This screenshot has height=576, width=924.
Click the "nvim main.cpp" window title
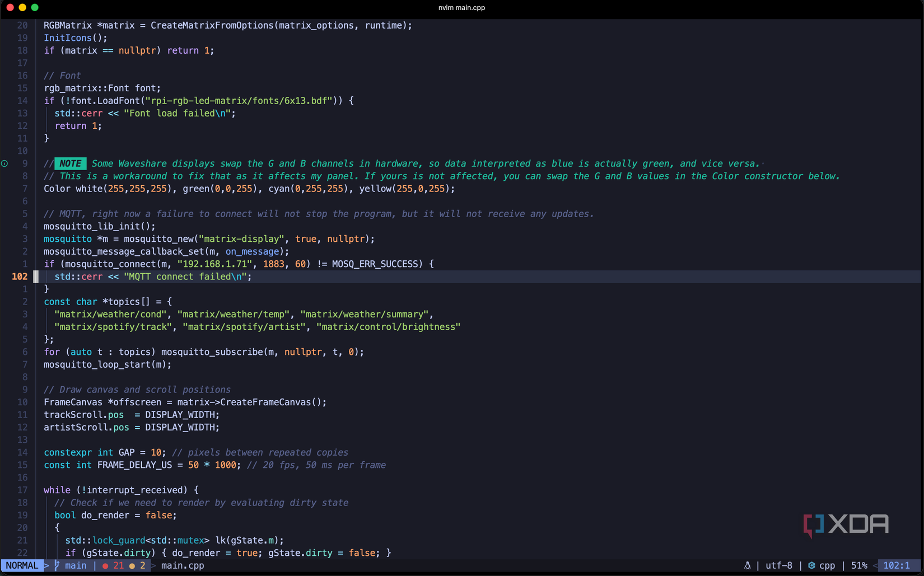coord(461,7)
